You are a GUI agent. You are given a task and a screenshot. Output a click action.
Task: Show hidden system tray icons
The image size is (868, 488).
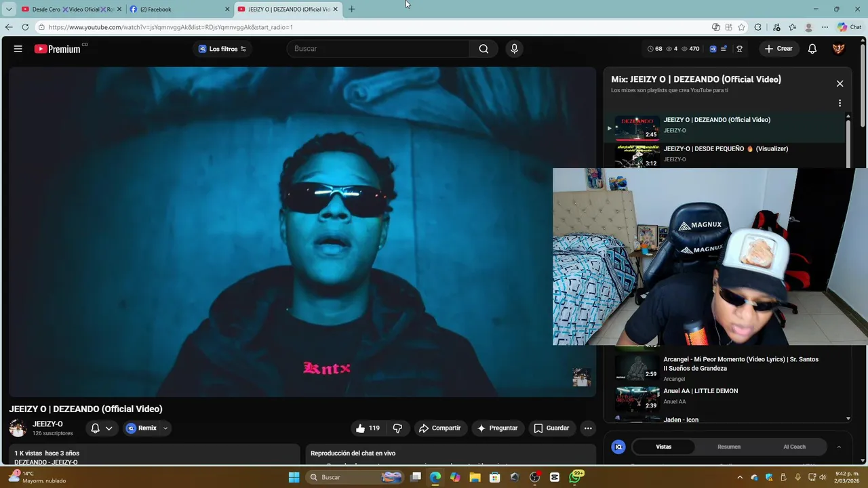740,477
